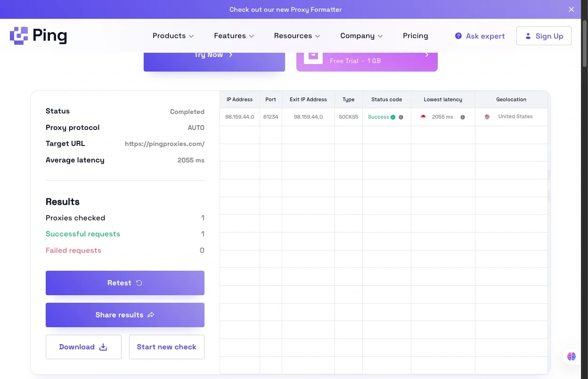Click the brain icon widget at bottom right

click(572, 356)
